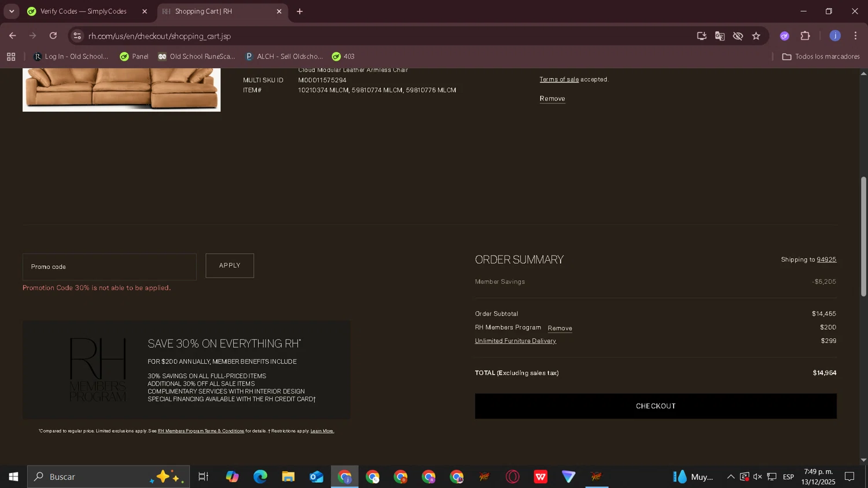Open Microsoft Edge from taskbar
Viewport: 868px width, 488px height.
click(260, 477)
